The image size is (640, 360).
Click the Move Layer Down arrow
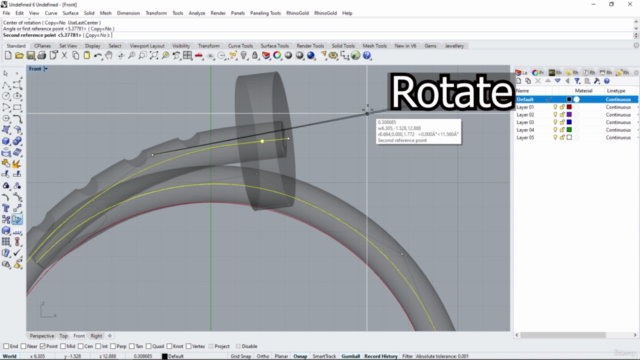point(558,81)
